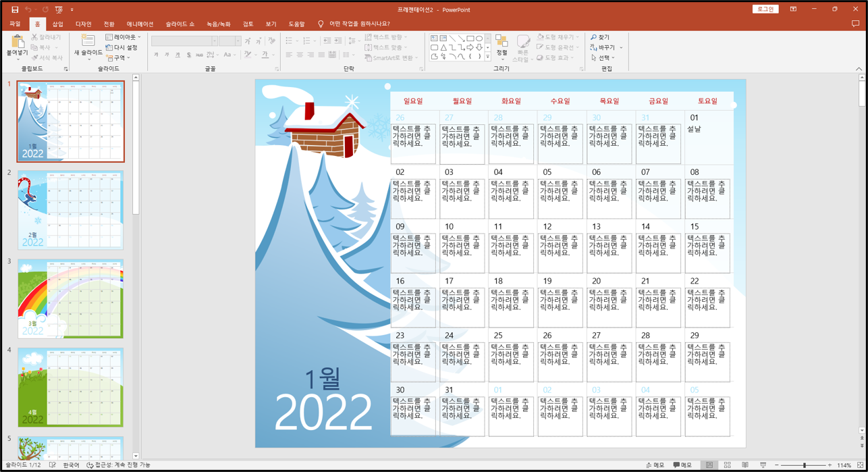Start Slide Show view from status bar
The image size is (868, 472).
coord(763,465)
